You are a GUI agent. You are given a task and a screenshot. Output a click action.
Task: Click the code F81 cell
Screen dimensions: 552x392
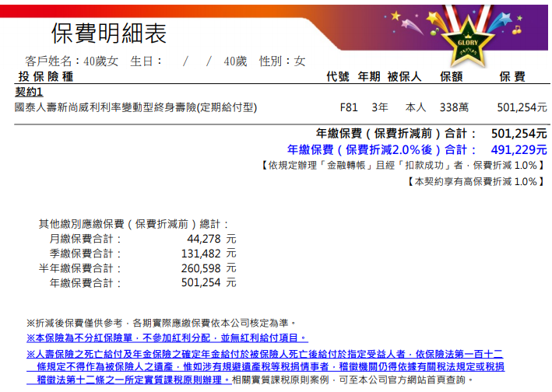[x=349, y=107]
